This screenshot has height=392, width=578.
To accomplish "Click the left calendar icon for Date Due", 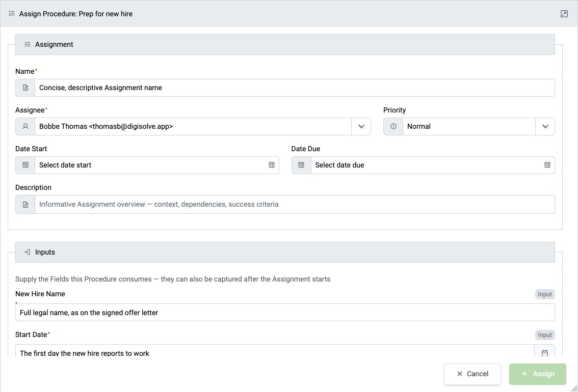I will click(301, 165).
